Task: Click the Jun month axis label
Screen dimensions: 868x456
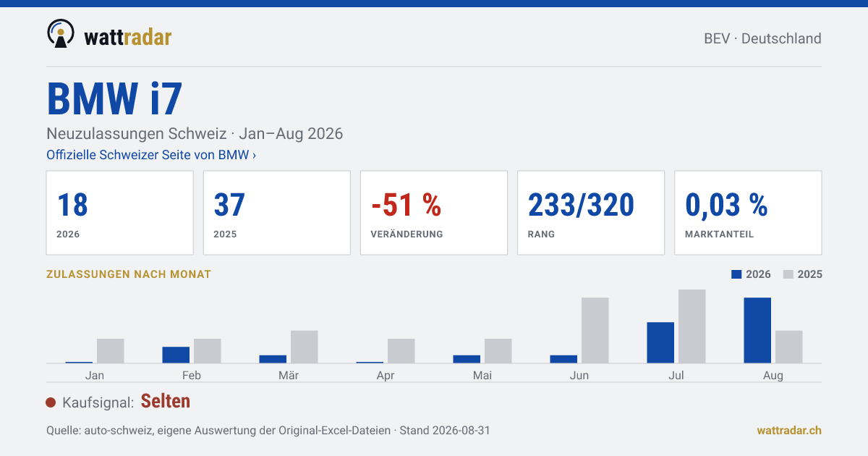Action: point(579,375)
